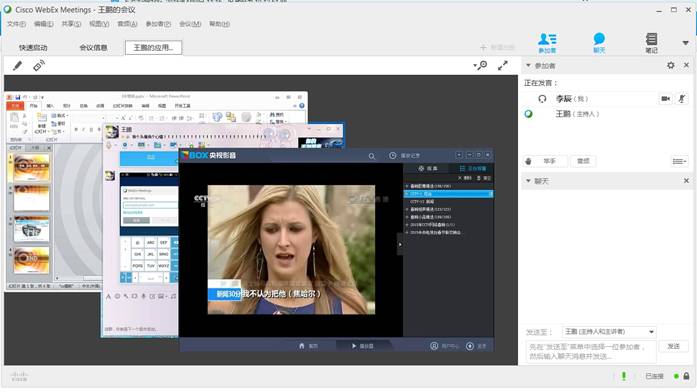Toggle the video camera for 李辰
Image resolution: width=697 pixels, height=392 pixels.
click(x=665, y=99)
